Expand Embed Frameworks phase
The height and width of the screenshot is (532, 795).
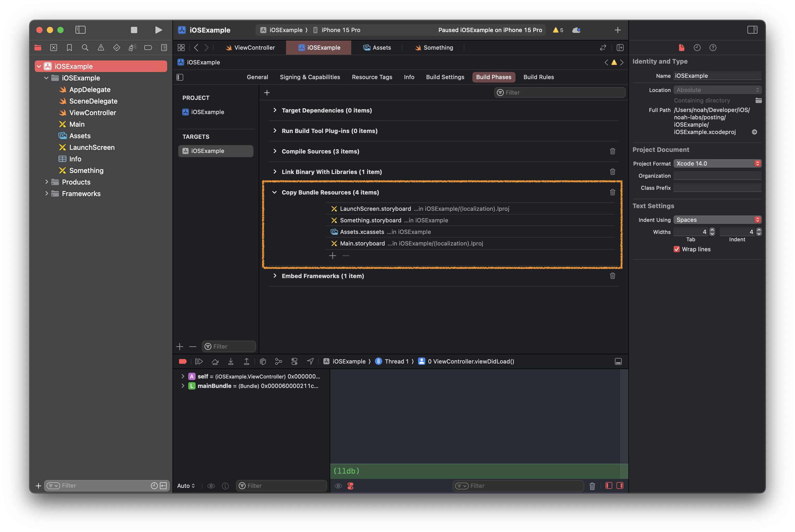point(274,276)
